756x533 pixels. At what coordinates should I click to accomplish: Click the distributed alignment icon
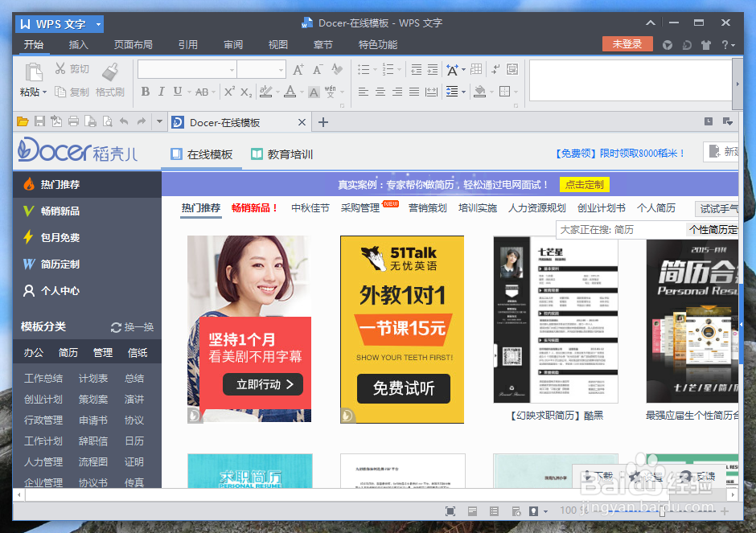431,92
